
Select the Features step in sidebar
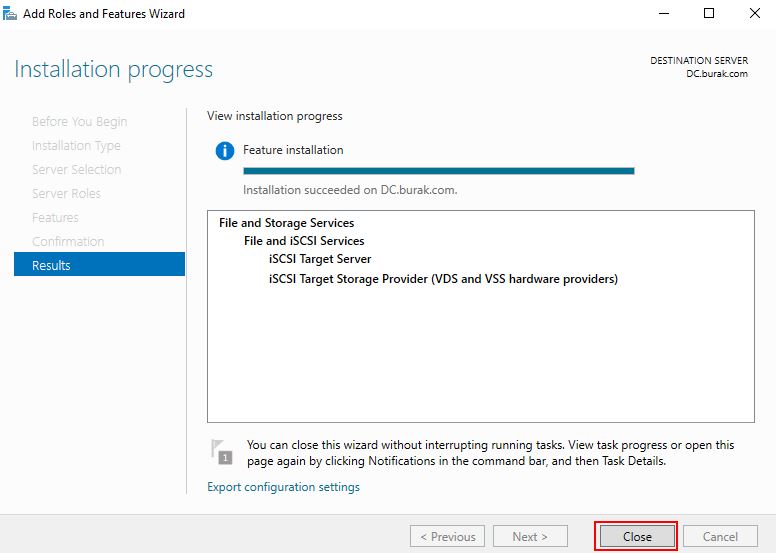click(x=55, y=217)
